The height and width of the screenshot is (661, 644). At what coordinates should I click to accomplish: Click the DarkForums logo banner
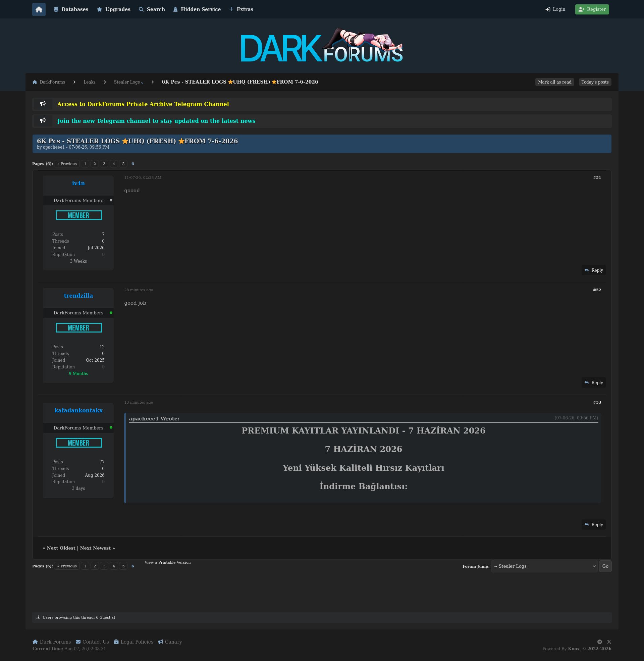322,45
